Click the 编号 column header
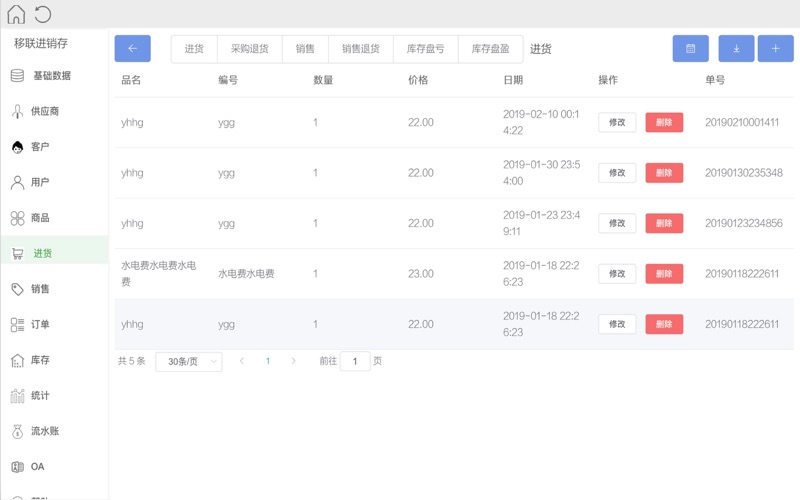 [x=228, y=80]
